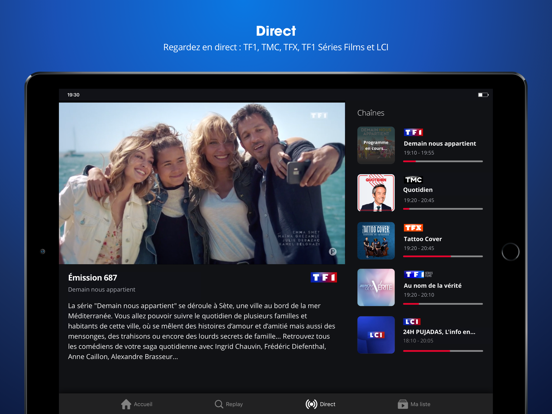Click the LCI logo above 24H PUJADAS

[x=412, y=321]
